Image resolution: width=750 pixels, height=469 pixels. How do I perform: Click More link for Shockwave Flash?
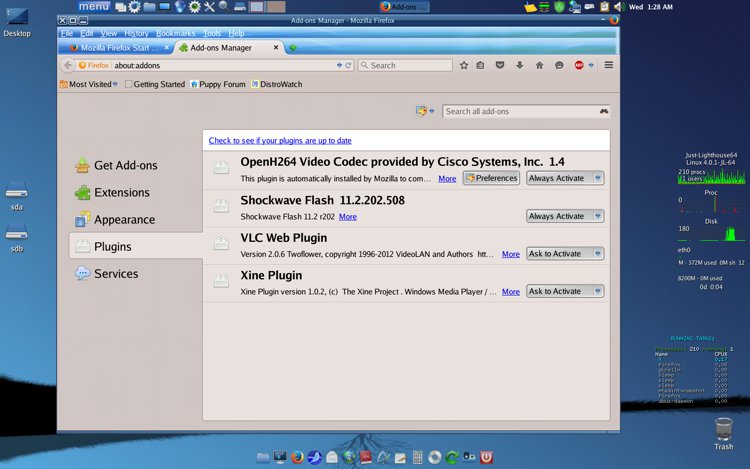pyautogui.click(x=348, y=217)
